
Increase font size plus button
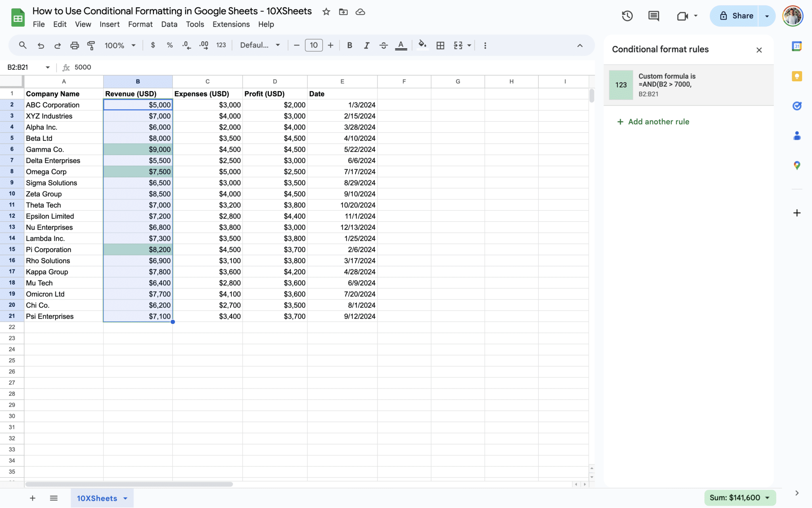331,45
